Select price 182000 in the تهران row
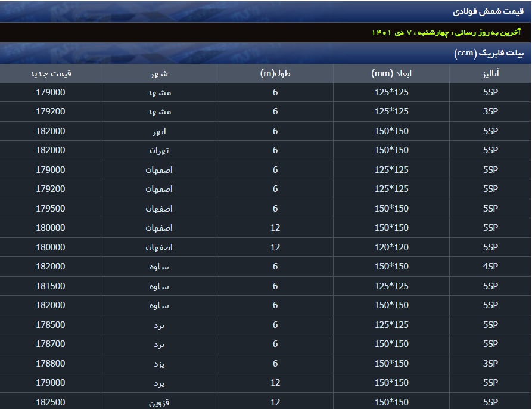 coord(51,150)
